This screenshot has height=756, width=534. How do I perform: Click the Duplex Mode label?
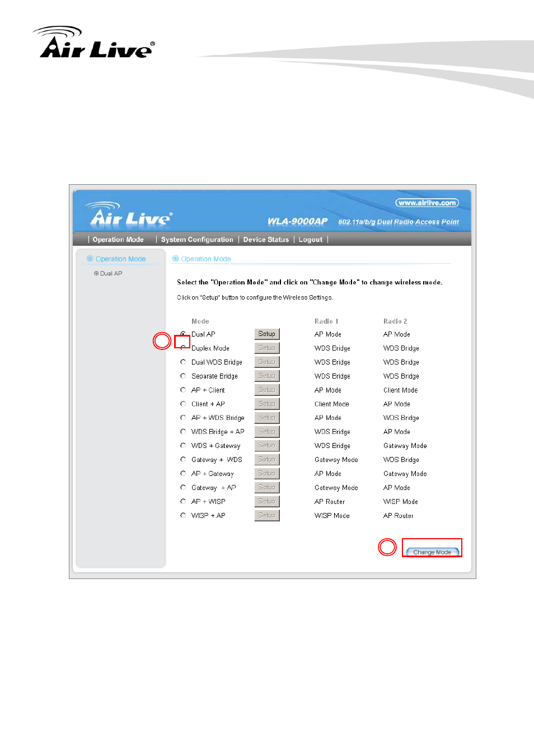[x=210, y=348]
